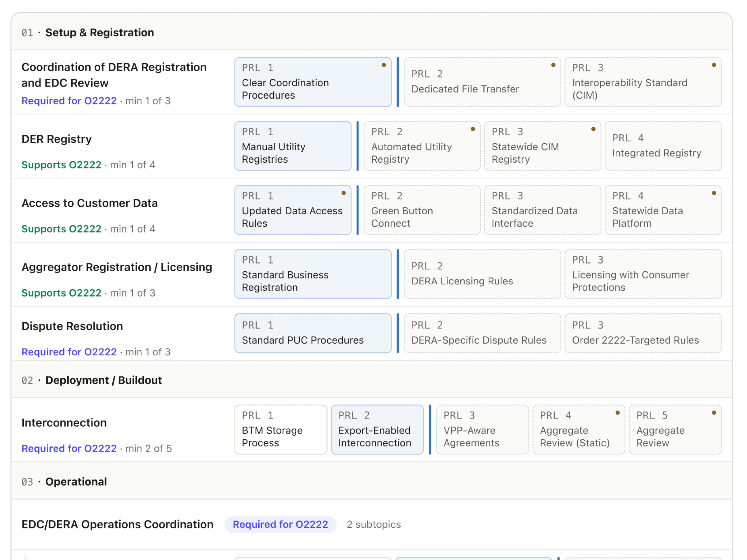Click the Coordination of DERA Registration row title

coord(114,75)
